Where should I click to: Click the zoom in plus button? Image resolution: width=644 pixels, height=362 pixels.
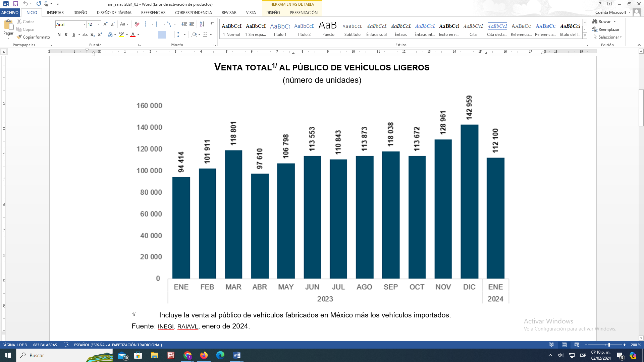click(x=624, y=345)
